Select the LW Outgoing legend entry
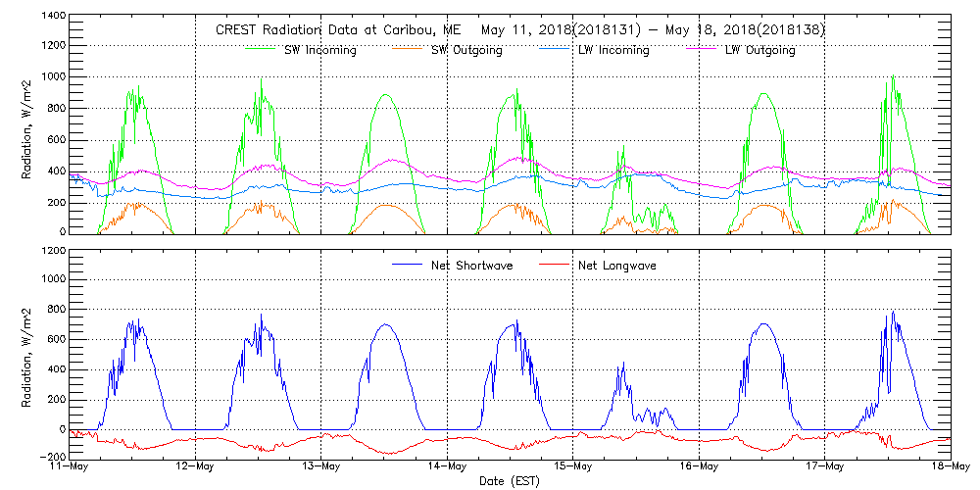This screenshot has width=980, height=490. coord(759,50)
